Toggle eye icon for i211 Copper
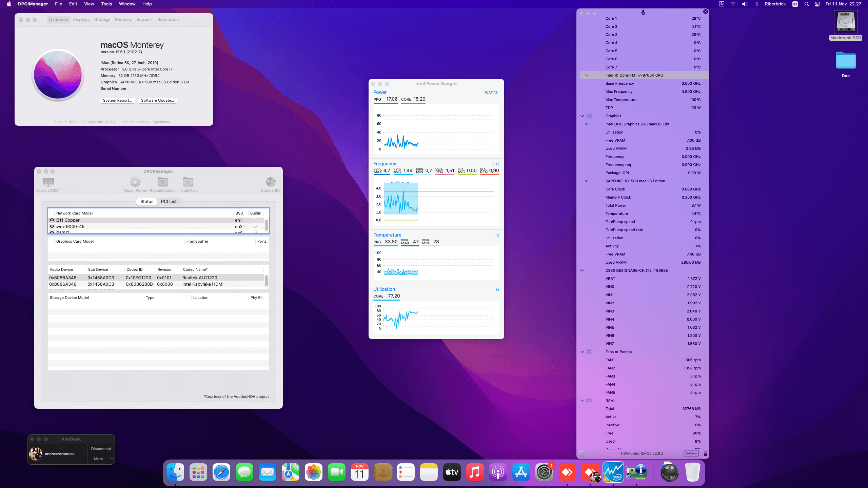868x488 pixels. (52, 220)
